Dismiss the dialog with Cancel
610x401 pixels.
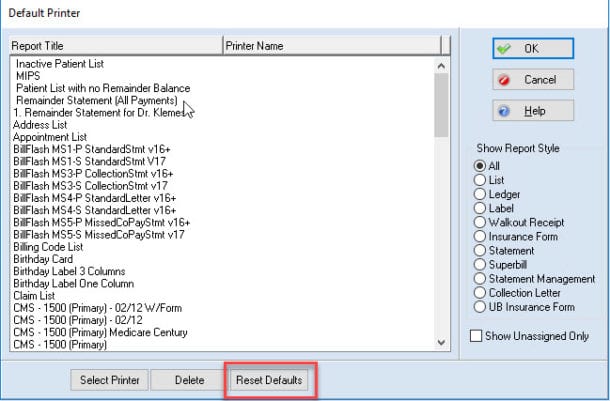click(x=533, y=80)
